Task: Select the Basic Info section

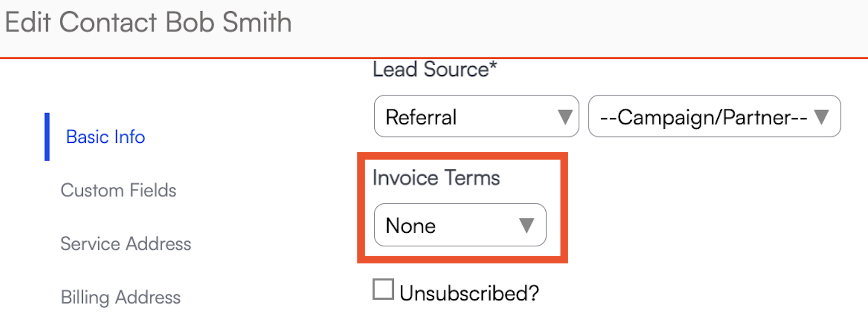Action: coord(105,137)
